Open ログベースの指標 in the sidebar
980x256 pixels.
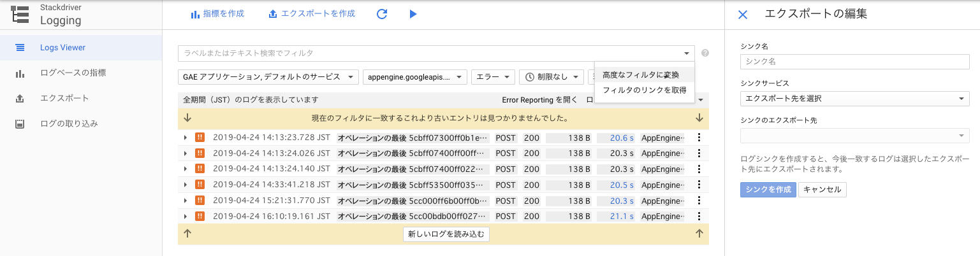point(80,73)
